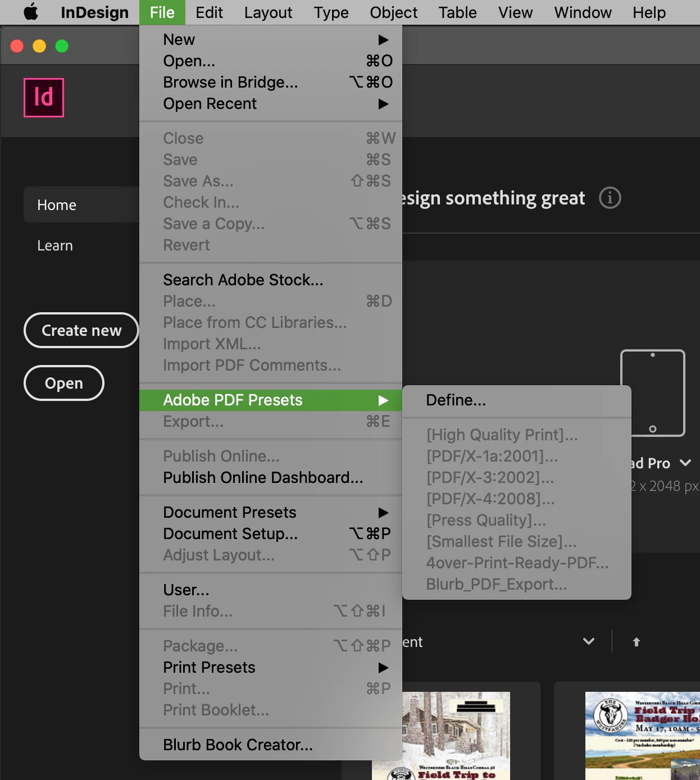Expand the Open Recent submenu

(x=271, y=103)
